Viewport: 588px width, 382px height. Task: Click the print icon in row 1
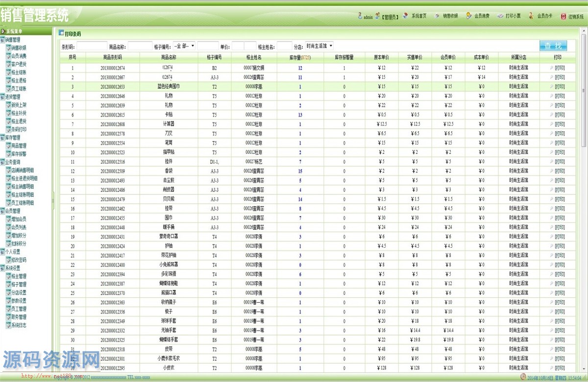pyautogui.click(x=551, y=69)
